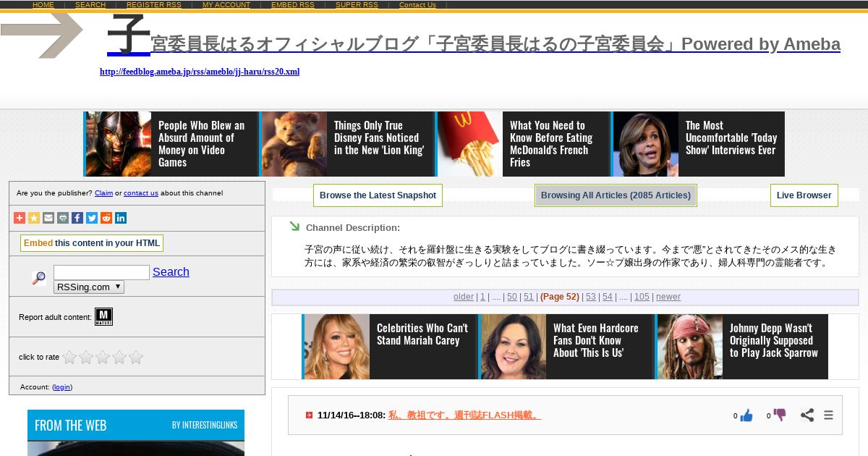Select Browsing All Articles (2085 Articles) tab
Image resolution: width=868 pixels, height=456 pixels.
[x=616, y=195]
